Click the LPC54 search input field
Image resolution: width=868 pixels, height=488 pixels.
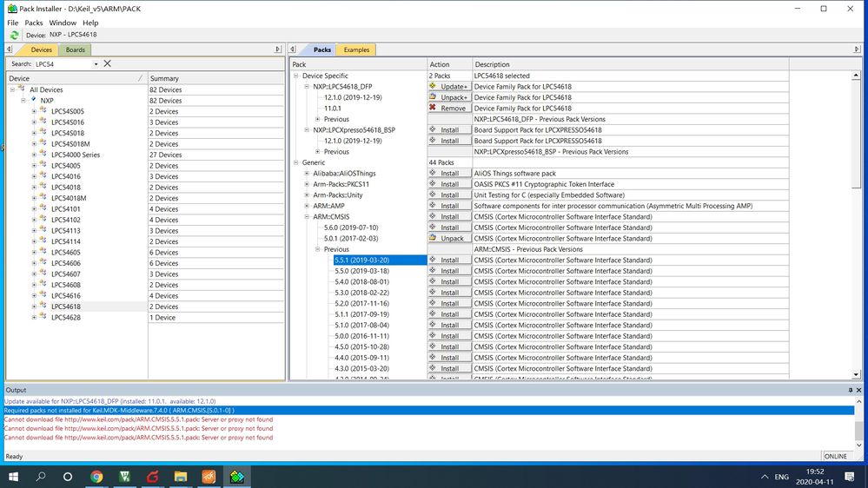point(63,64)
